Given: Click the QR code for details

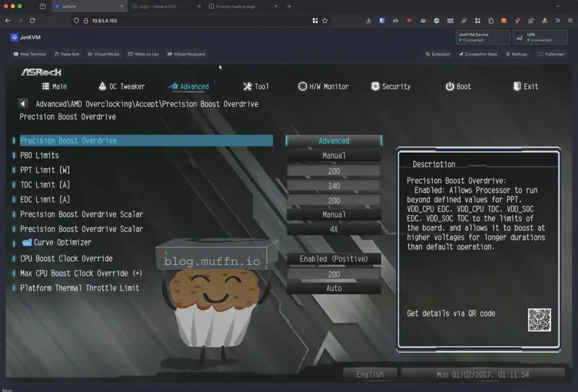Looking at the screenshot, I should [x=539, y=320].
